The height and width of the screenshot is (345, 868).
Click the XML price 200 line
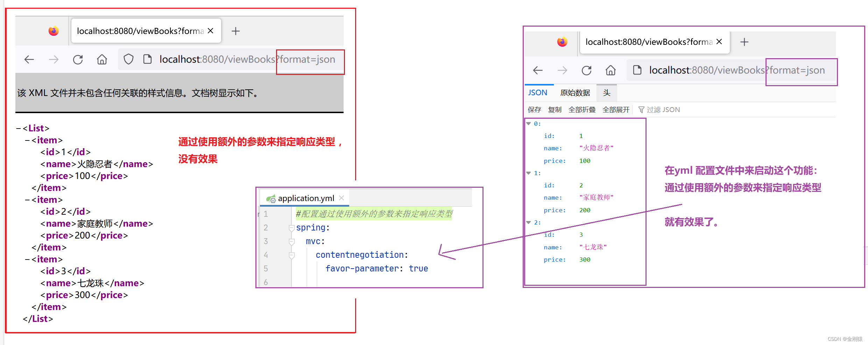pyautogui.click(x=84, y=236)
